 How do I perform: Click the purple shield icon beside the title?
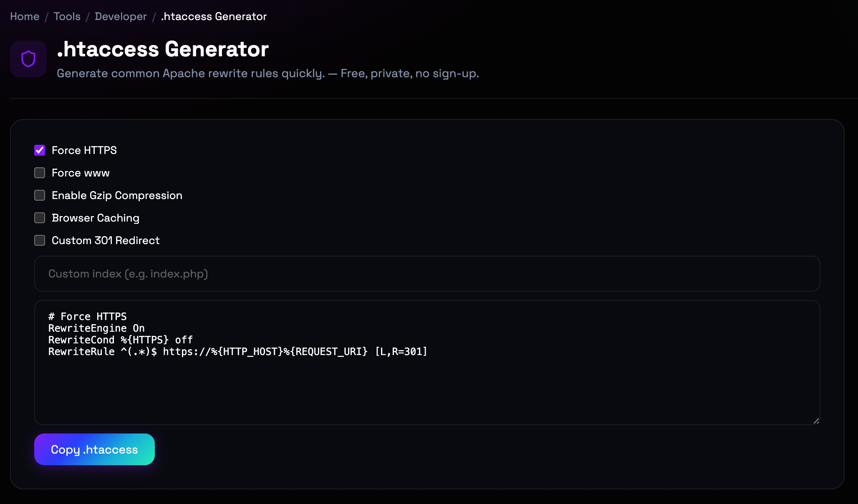click(28, 59)
